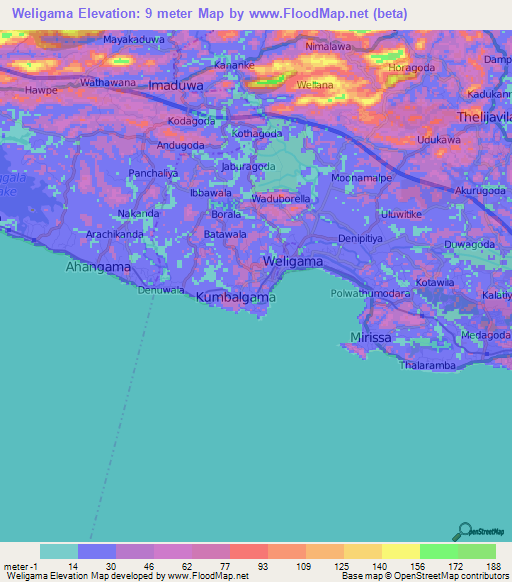Click the 'Batawala' label
Screen dimensions: 512x582
[225, 234]
